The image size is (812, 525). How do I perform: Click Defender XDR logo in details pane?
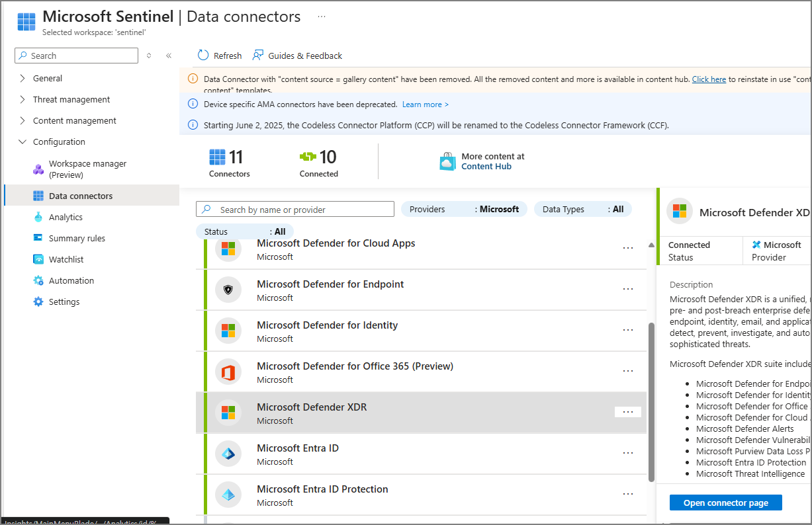[x=679, y=211]
